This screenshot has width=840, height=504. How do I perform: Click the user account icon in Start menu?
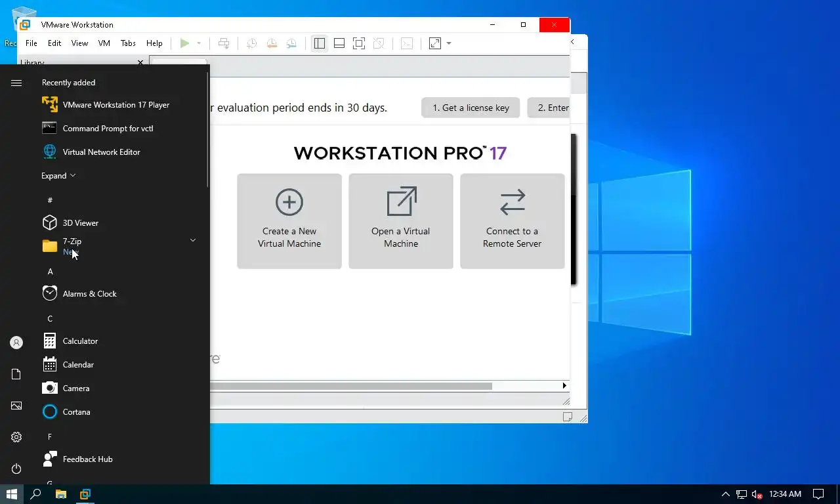(16, 343)
